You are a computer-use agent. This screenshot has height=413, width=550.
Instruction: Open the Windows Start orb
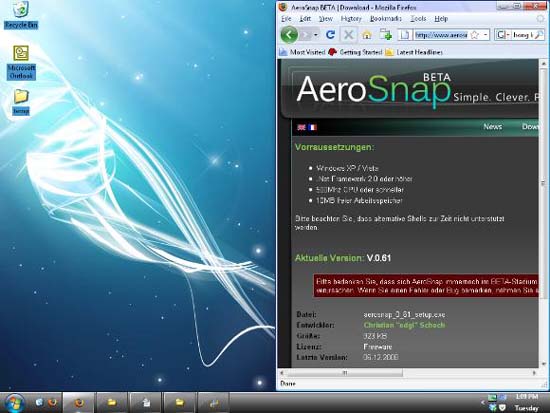click(14, 402)
